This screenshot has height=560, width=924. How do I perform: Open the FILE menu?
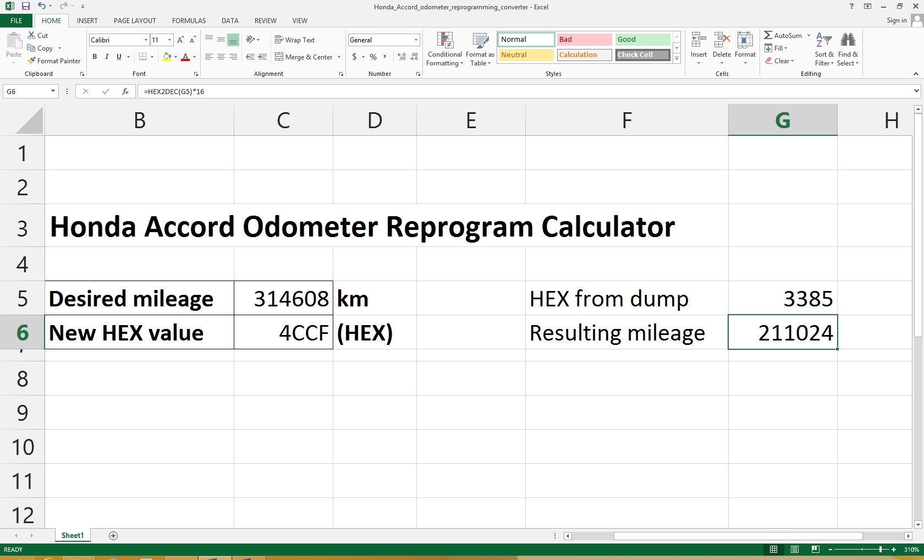click(15, 20)
